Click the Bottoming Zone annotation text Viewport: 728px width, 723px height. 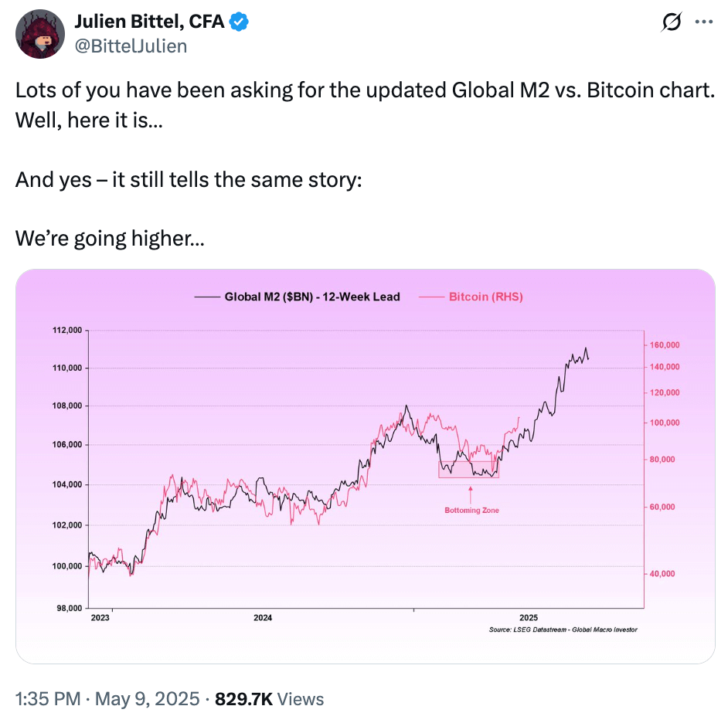coord(471,511)
